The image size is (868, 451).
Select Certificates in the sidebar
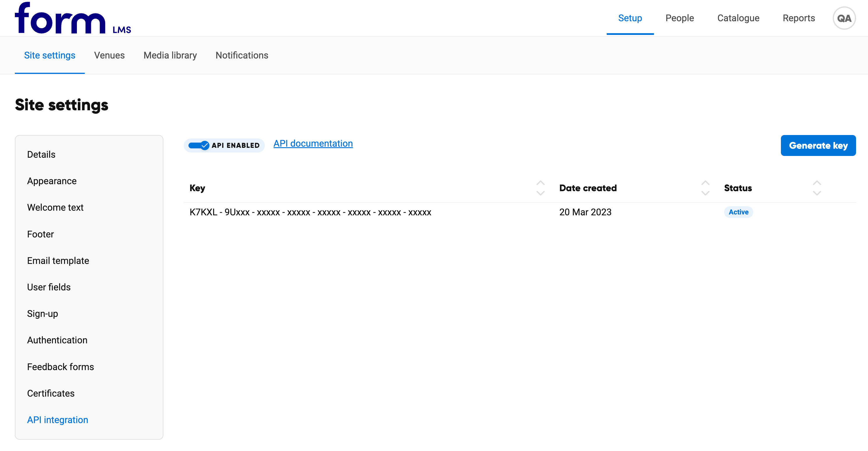click(x=51, y=393)
